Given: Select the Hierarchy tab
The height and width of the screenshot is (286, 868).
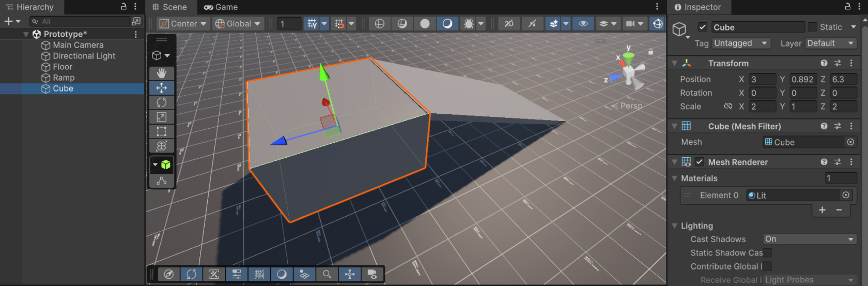Looking at the screenshot, I should pyautogui.click(x=30, y=7).
